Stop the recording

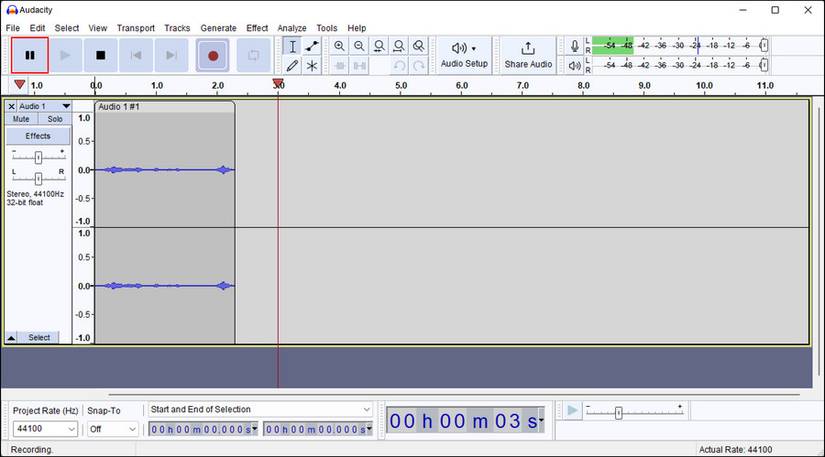pos(100,55)
